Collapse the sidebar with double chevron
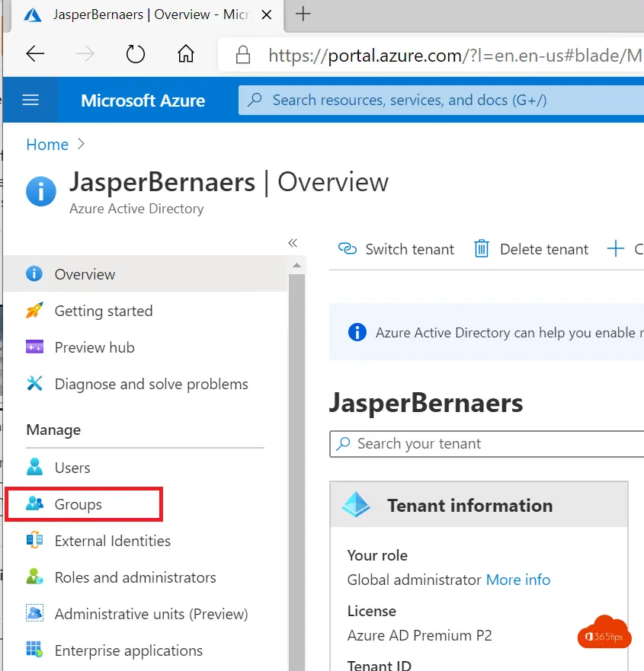The height and width of the screenshot is (671, 644). pyautogui.click(x=293, y=243)
